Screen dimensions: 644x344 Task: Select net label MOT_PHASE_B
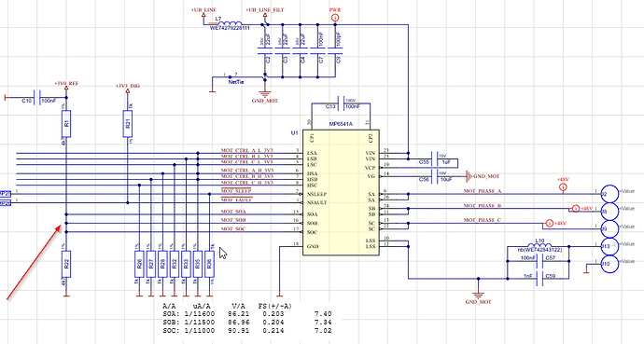[x=483, y=206]
